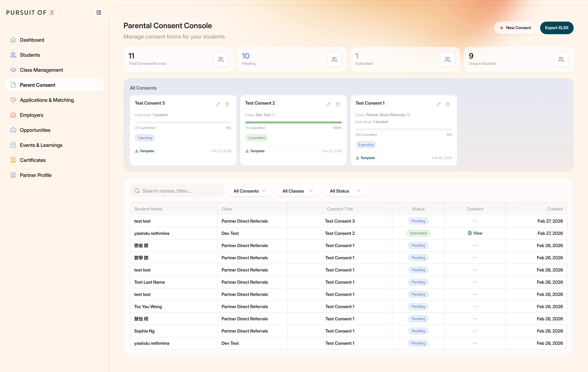Click the 1 pending badge

(x=145, y=138)
